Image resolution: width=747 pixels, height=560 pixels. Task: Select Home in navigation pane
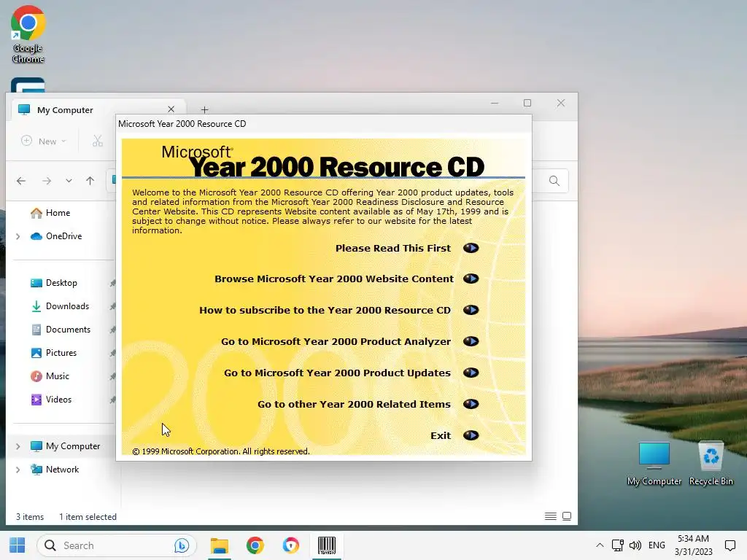tap(50, 213)
